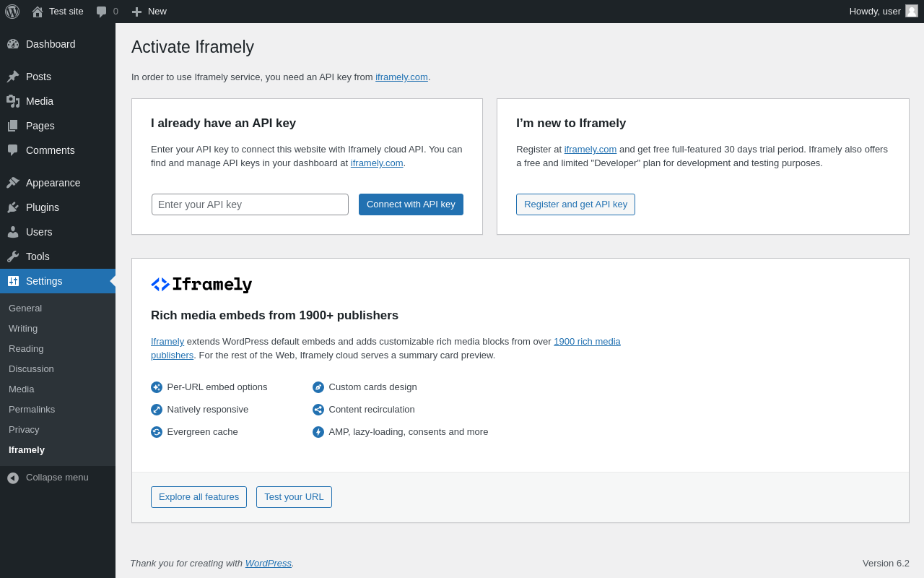Click the Test your URL button
Image resolution: width=924 pixels, height=578 pixels.
(x=294, y=497)
